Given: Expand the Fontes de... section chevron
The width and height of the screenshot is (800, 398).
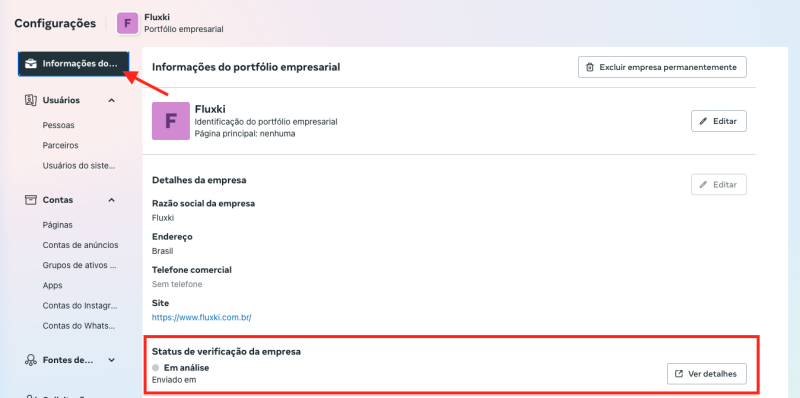Looking at the screenshot, I should 112,360.
